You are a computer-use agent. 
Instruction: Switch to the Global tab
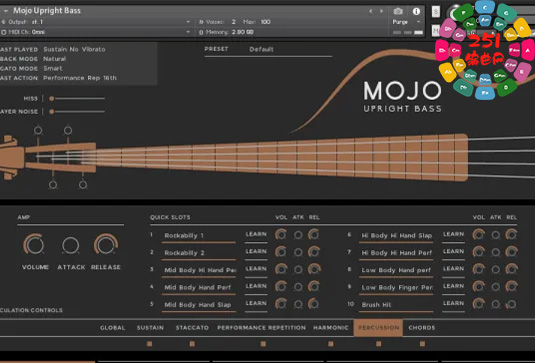[x=112, y=328]
